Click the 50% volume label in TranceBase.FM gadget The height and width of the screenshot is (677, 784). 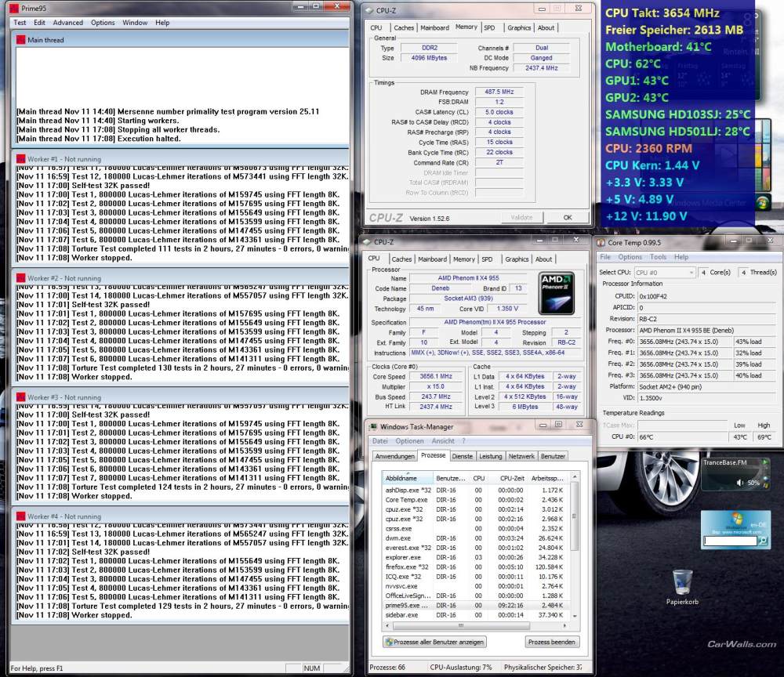(753, 483)
